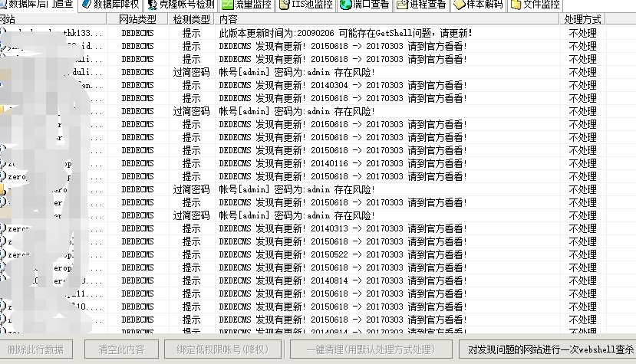The image size is (636, 364).
Task: Open the 数据库后门追查 tab
Action: click(x=38, y=5)
